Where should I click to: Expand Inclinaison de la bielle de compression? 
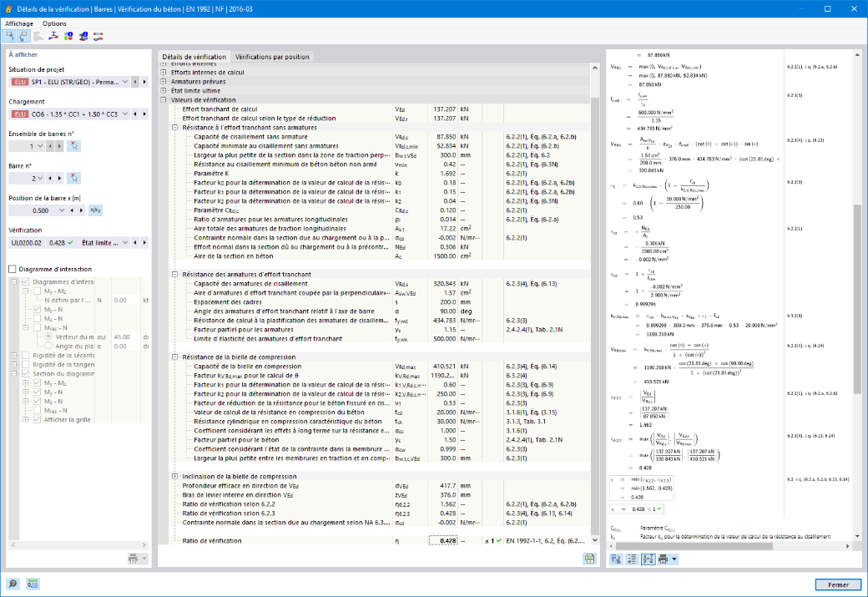pos(175,477)
